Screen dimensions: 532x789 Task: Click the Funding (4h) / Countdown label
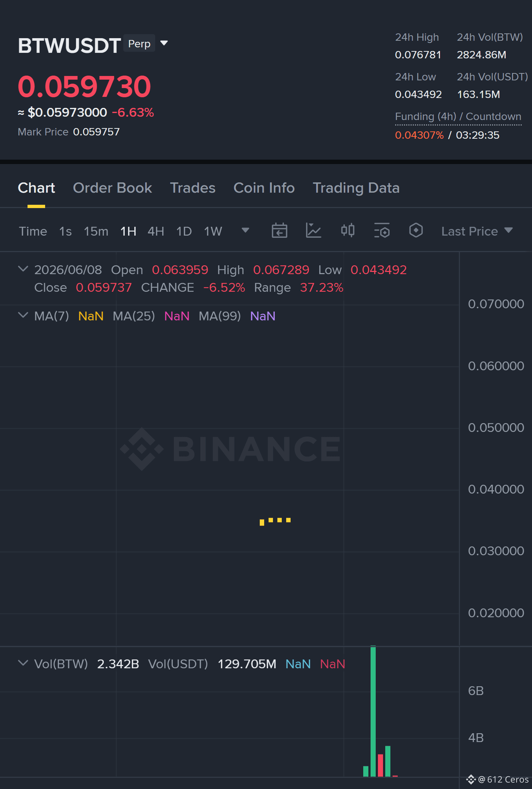pos(458,117)
